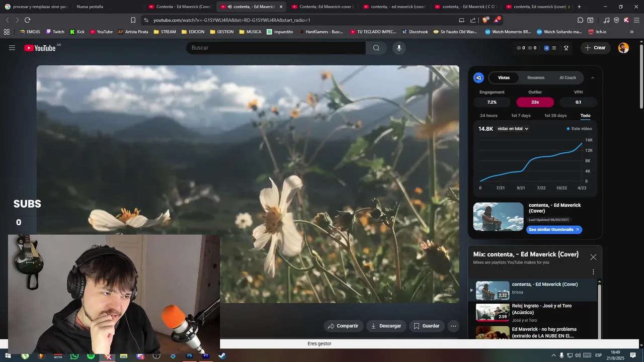This screenshot has height=362, width=644.
Task: Show more bookmarks with the double chevron
Action: (x=632, y=32)
